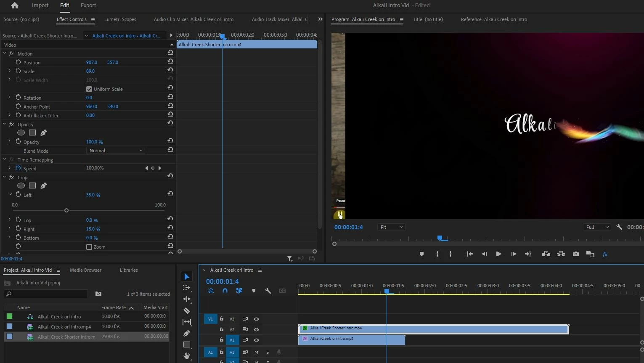644x363 pixels.
Task: Add marker in timeline panel
Action: [x=254, y=291]
